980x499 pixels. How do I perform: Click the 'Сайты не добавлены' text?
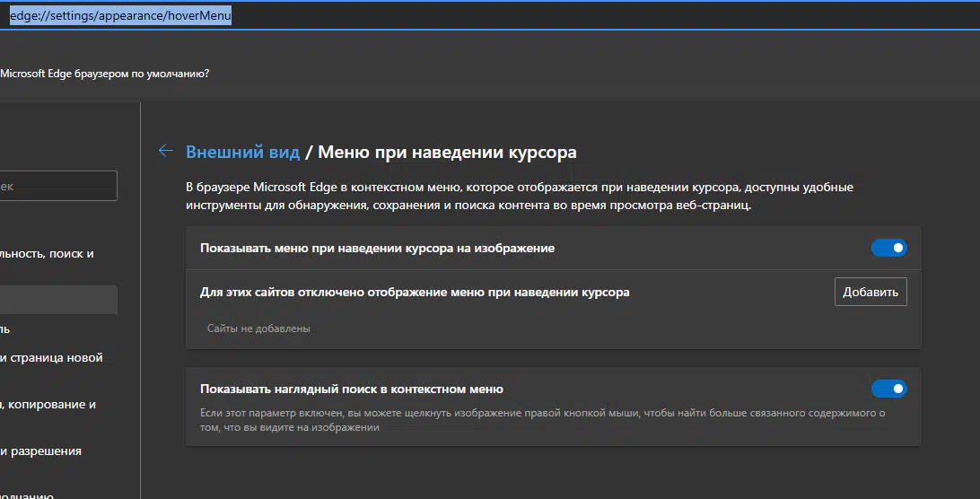pos(258,328)
